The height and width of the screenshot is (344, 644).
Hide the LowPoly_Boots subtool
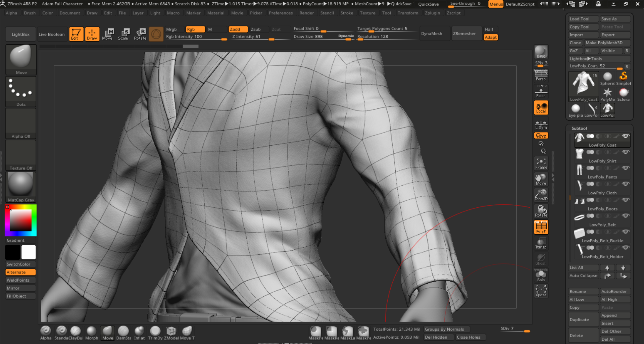point(626,200)
